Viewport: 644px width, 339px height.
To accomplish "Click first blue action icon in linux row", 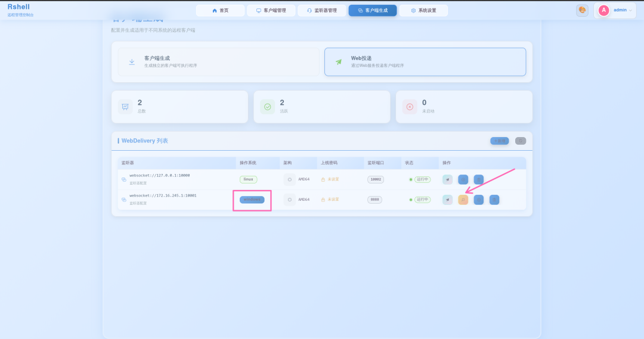I will (463, 179).
